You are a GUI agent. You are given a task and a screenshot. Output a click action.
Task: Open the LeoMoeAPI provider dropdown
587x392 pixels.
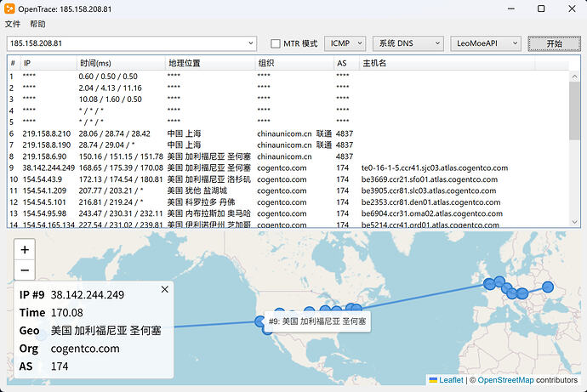click(x=486, y=43)
